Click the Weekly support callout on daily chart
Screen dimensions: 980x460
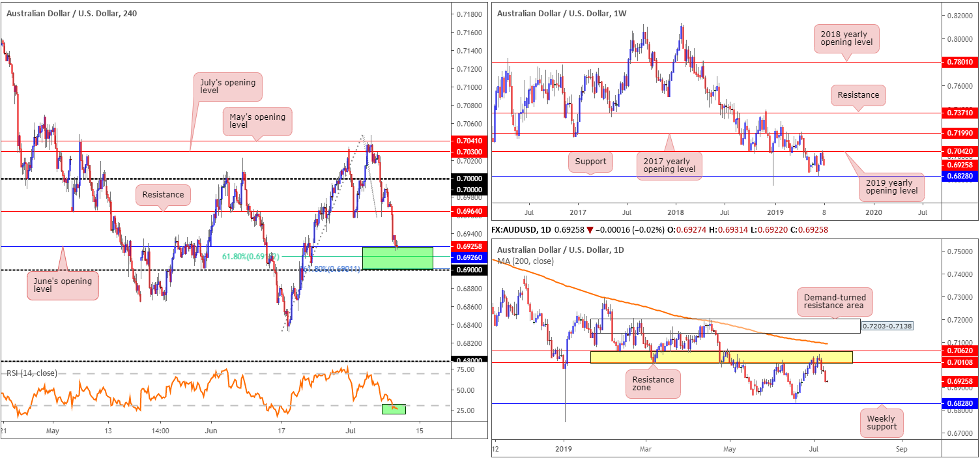pyautogui.click(x=881, y=422)
